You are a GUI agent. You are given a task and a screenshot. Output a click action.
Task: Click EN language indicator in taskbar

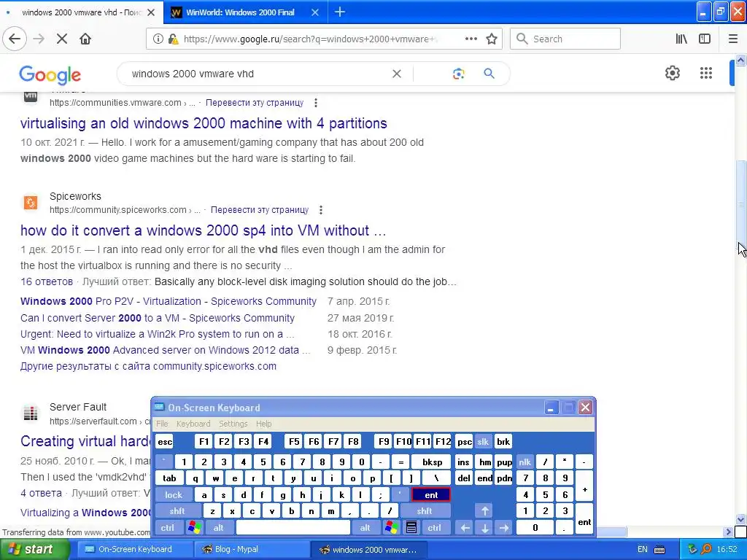click(642, 550)
